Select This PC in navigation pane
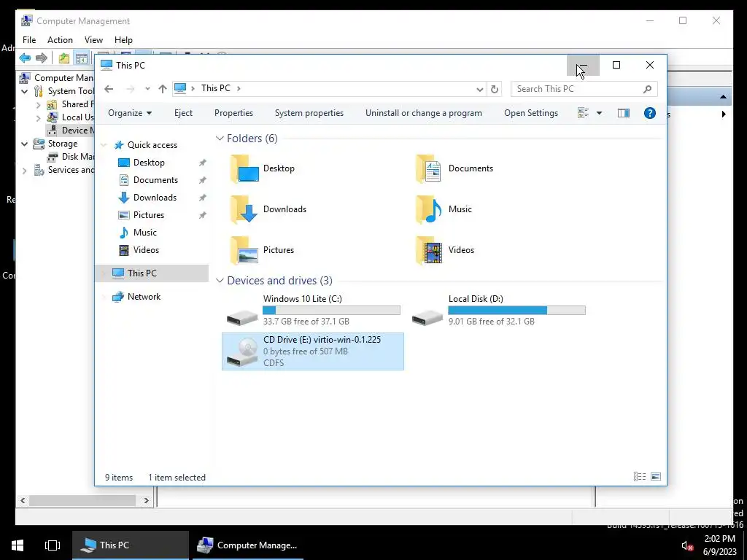The height and width of the screenshot is (560, 747). coord(152,273)
